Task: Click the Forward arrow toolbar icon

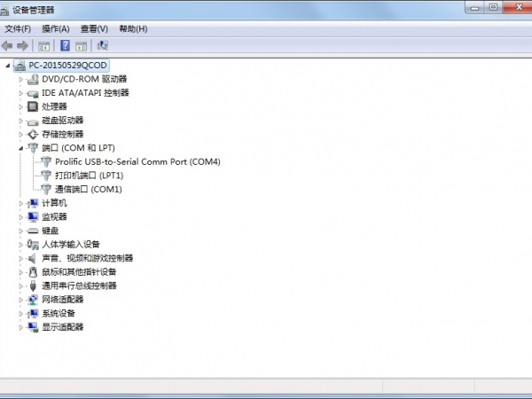Action: pos(23,45)
